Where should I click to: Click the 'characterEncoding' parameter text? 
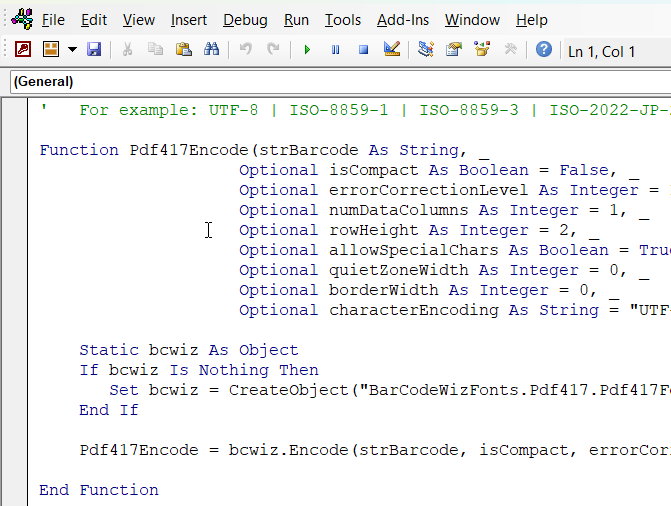(x=413, y=310)
